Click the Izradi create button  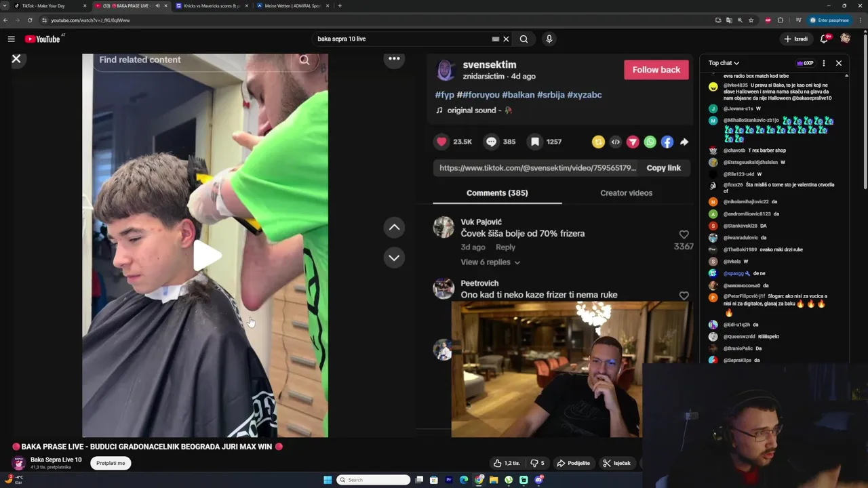tap(796, 39)
